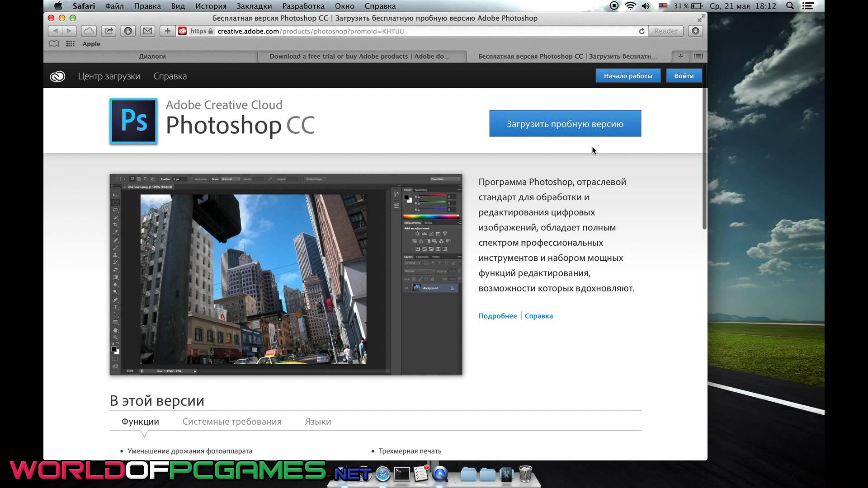Open the Окно menu

(x=344, y=6)
